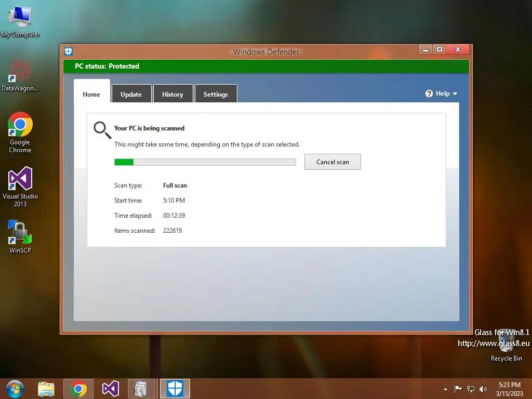Click the PC status: Protected banner
The width and height of the screenshot is (532, 399).
pyautogui.click(x=267, y=66)
